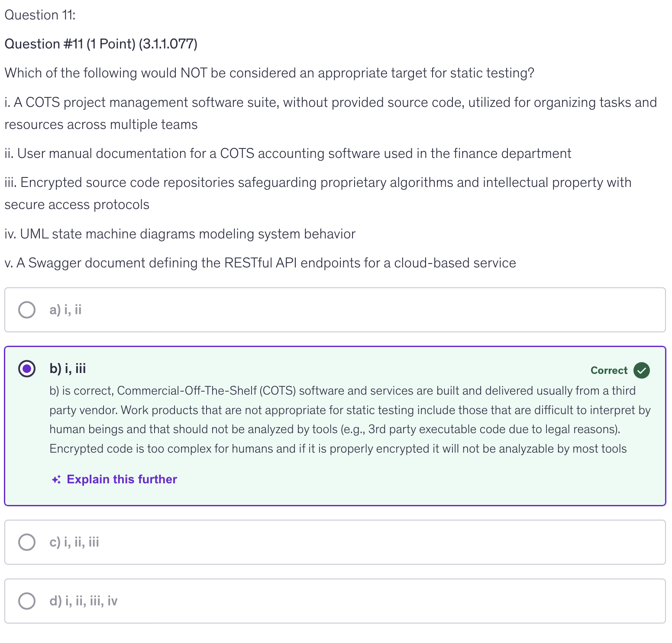The image size is (672, 643).
Task: Open the "Explain this further" link
Action: coord(122,479)
